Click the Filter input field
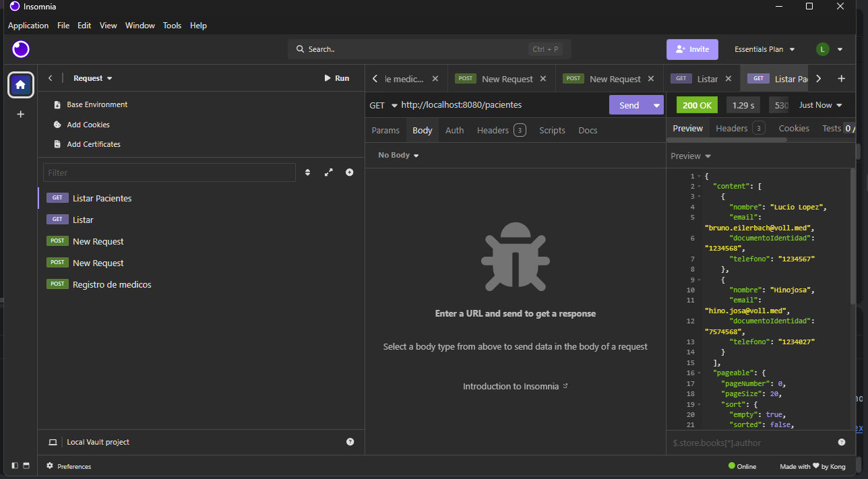This screenshot has width=868, height=479. point(169,172)
